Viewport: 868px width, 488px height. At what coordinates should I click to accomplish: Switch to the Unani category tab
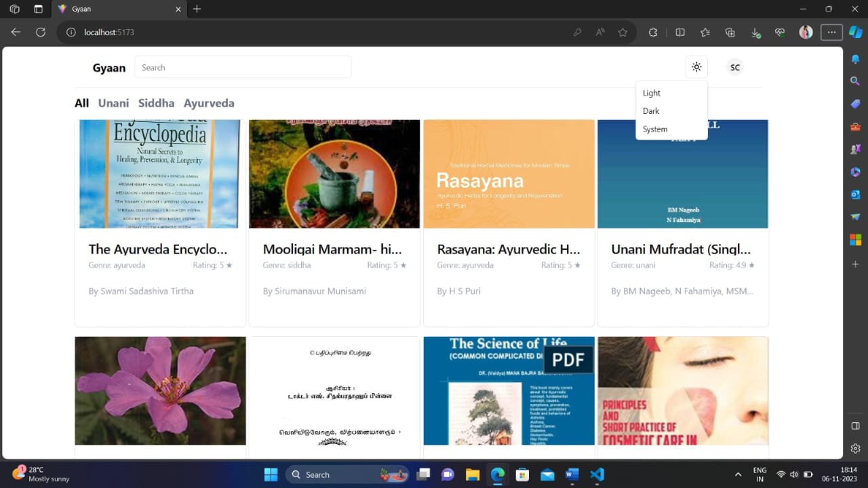point(113,103)
